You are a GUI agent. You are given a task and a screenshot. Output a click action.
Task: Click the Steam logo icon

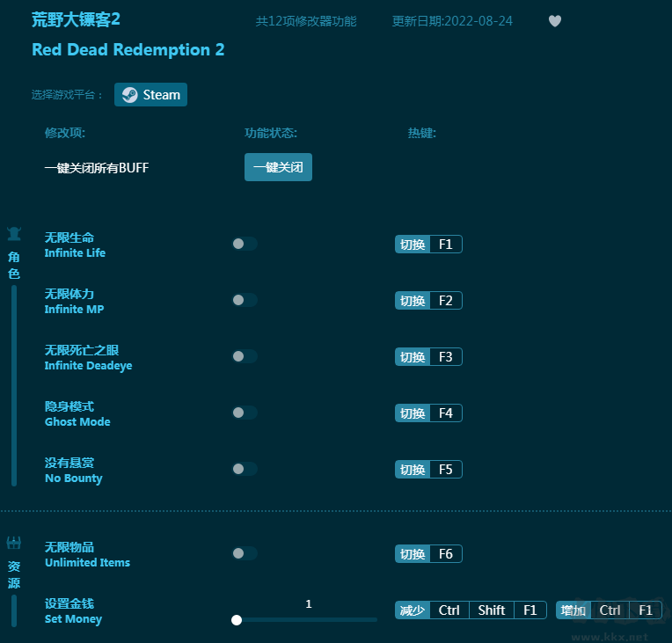[x=129, y=95]
